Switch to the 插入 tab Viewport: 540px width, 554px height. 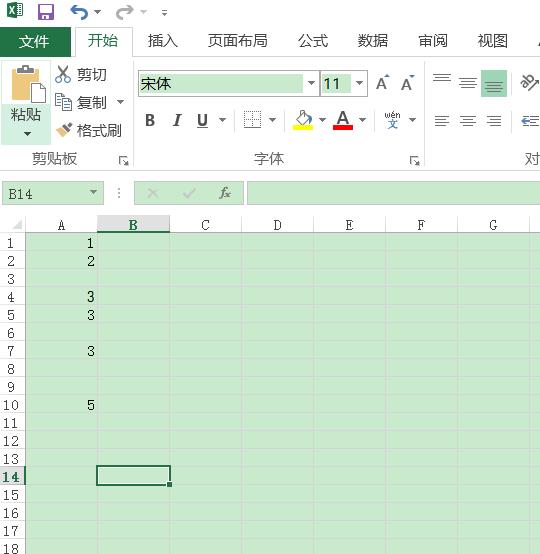coord(163,41)
